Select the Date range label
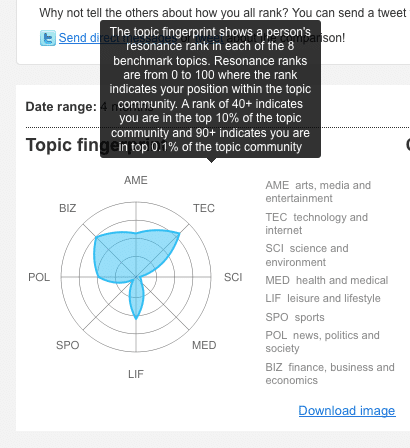 point(61,107)
